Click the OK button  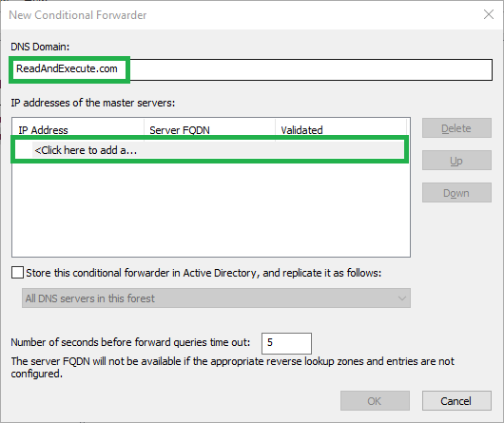click(375, 401)
